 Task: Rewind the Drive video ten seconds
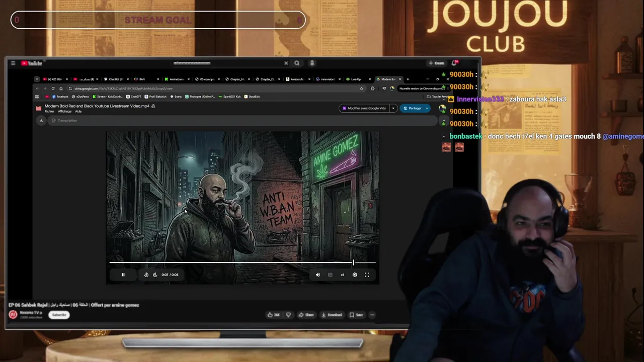point(146,275)
